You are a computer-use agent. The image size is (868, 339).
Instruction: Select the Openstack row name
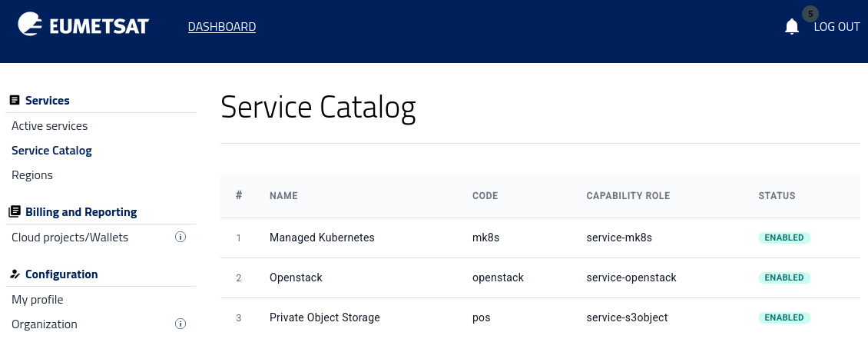click(x=296, y=278)
